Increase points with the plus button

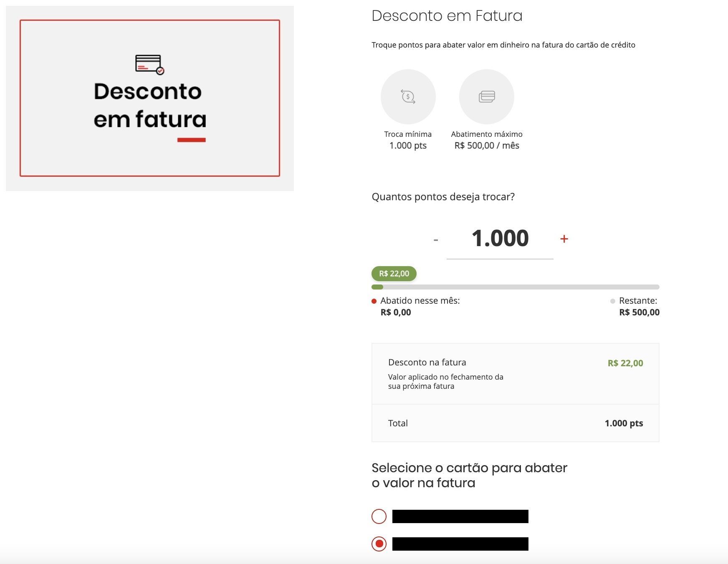pos(564,239)
